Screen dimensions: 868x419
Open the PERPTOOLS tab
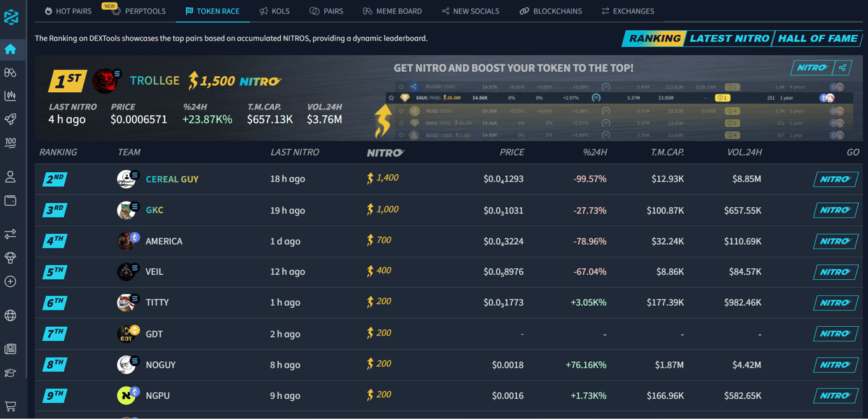click(139, 11)
